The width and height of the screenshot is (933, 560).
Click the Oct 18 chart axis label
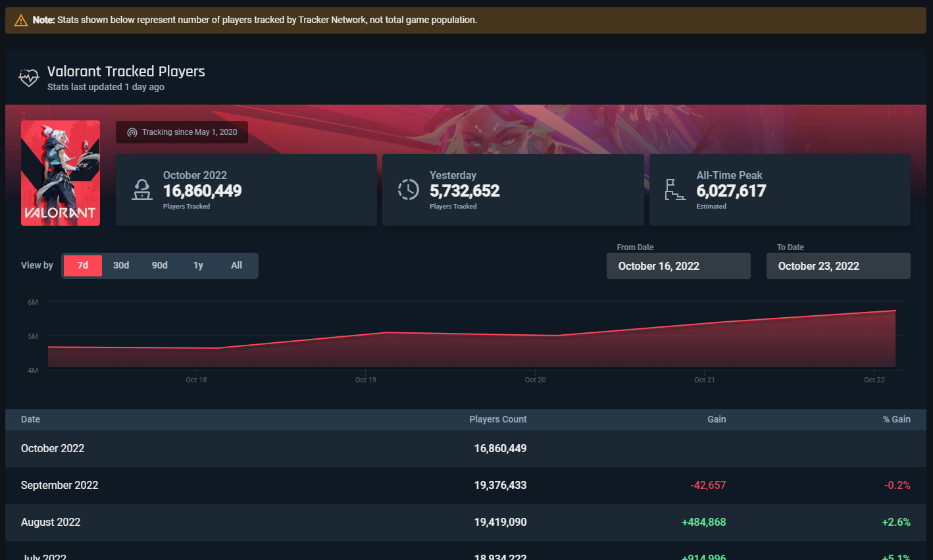(196, 380)
